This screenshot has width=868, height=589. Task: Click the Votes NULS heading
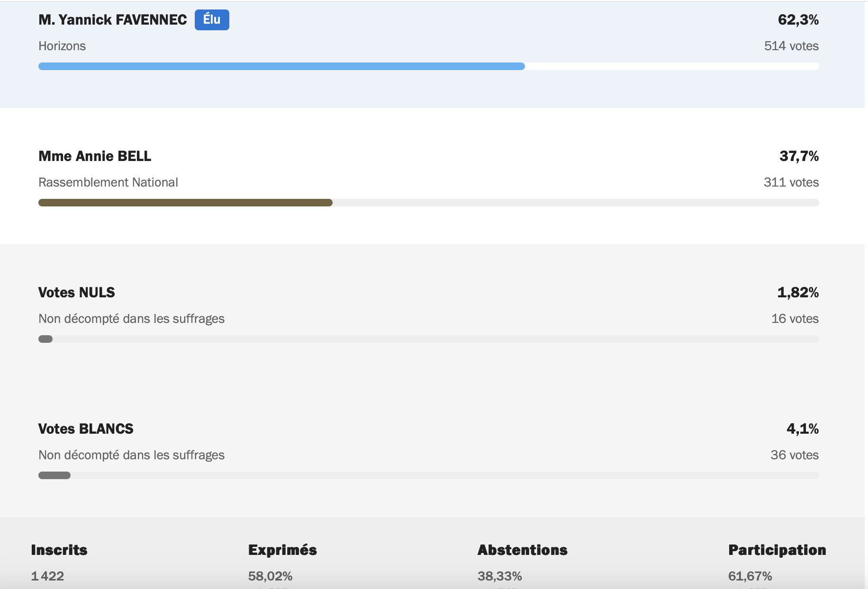click(x=77, y=293)
